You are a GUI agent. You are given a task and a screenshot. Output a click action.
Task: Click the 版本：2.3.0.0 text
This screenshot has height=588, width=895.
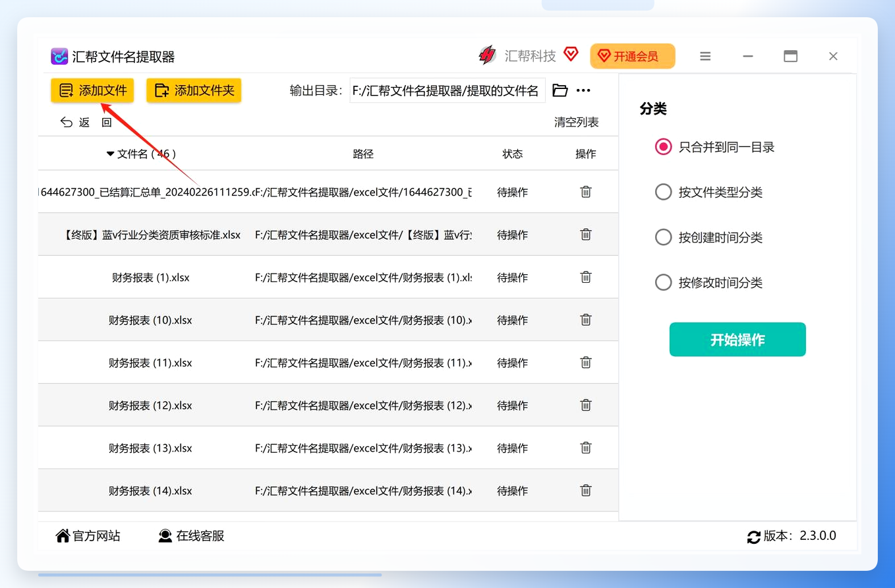click(x=800, y=536)
